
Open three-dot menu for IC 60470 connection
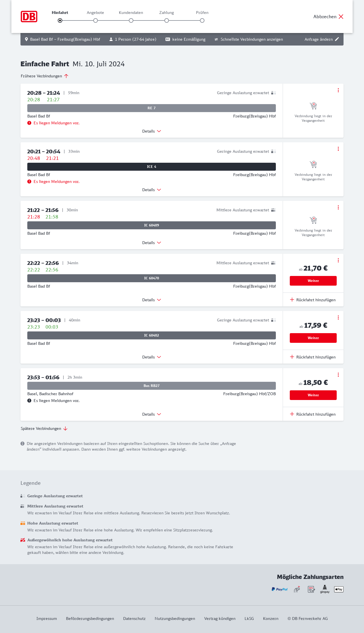[338, 260]
